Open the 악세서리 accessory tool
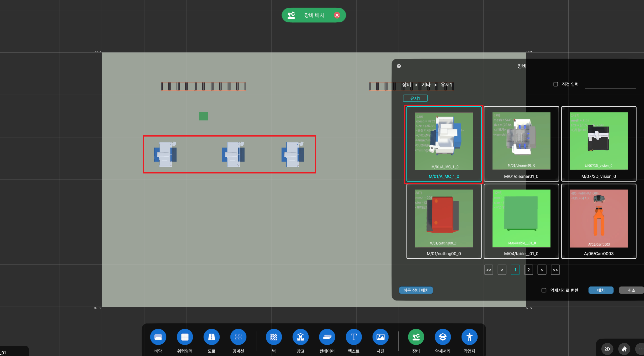644x356 pixels. (x=442, y=337)
